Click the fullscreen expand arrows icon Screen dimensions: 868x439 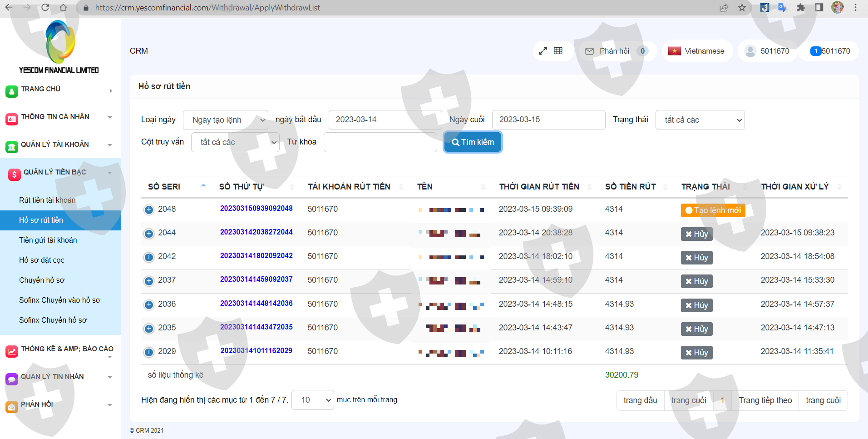(x=543, y=51)
